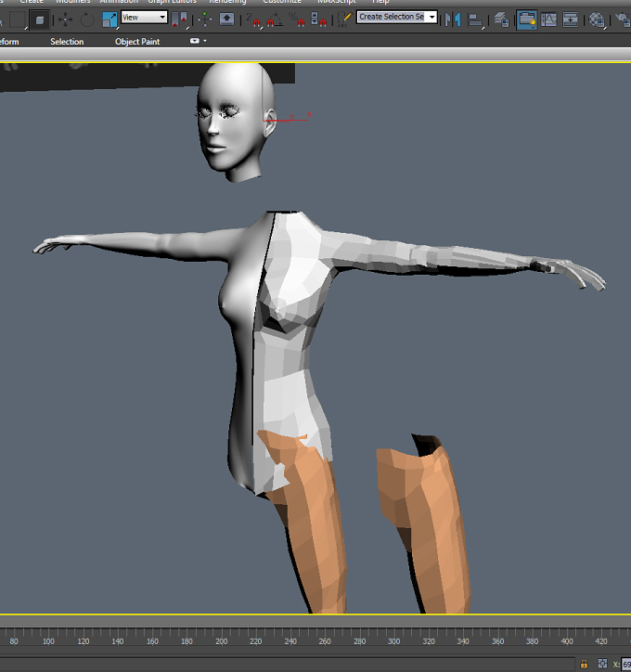Click frame 100 on the timeline
Screen dimensions: 631x672
pyautogui.click(x=48, y=641)
